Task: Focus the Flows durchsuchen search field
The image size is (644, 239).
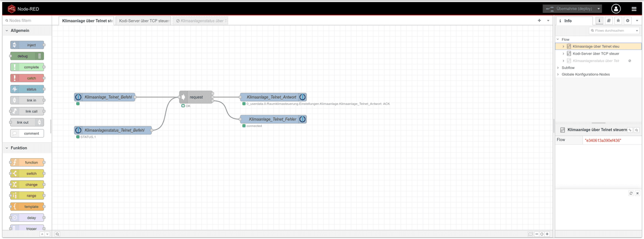Action: click(x=612, y=31)
